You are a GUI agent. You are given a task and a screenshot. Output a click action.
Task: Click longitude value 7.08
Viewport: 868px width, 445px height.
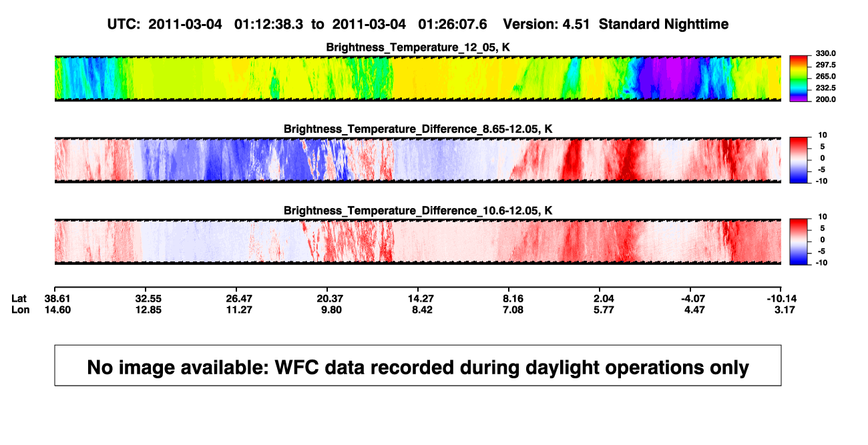point(513,310)
